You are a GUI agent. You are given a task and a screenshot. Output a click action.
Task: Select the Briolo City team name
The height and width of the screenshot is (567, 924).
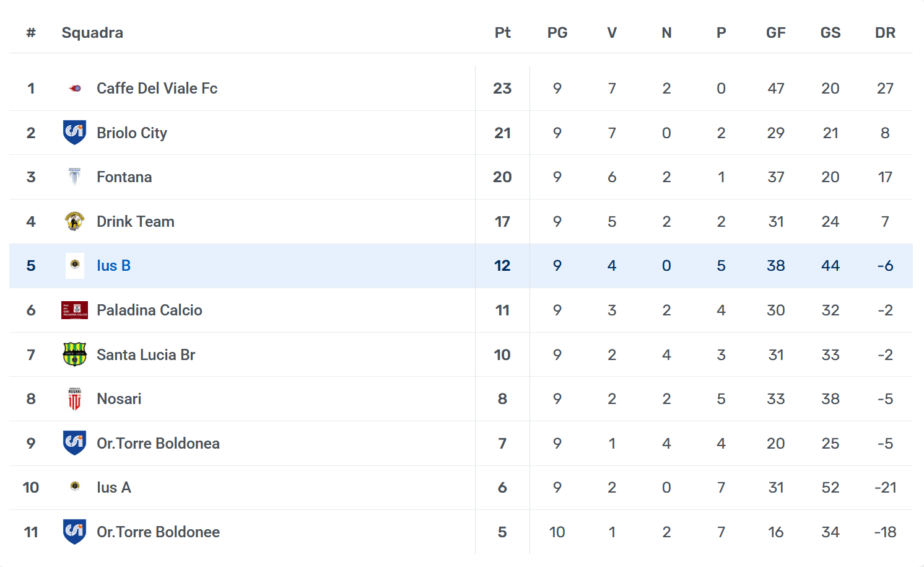[x=131, y=133]
